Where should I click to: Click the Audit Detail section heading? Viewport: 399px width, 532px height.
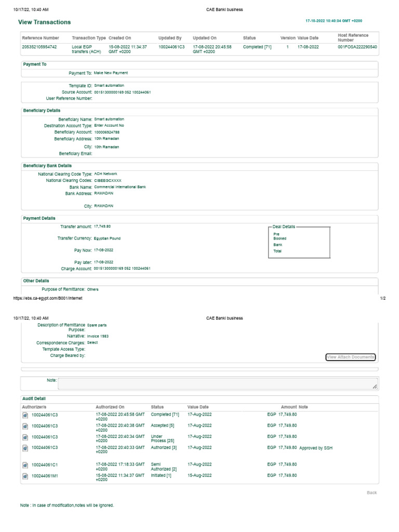click(x=34, y=398)
